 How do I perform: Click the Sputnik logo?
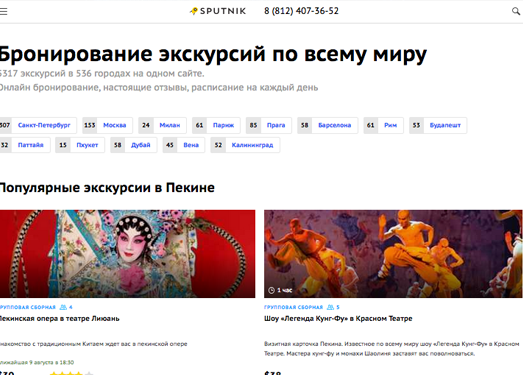coord(218,11)
